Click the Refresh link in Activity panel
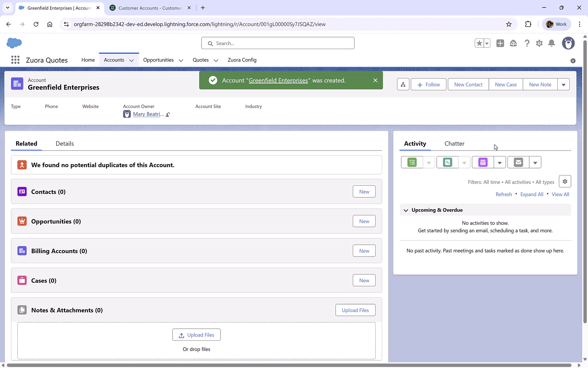588x368 pixels. tap(504, 194)
